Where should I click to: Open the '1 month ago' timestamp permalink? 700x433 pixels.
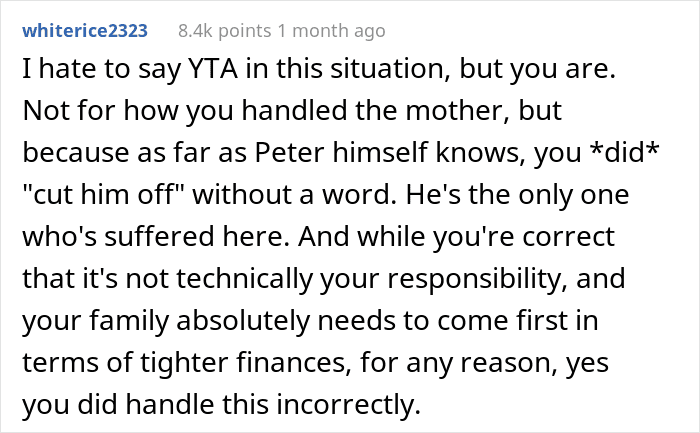[331, 31]
